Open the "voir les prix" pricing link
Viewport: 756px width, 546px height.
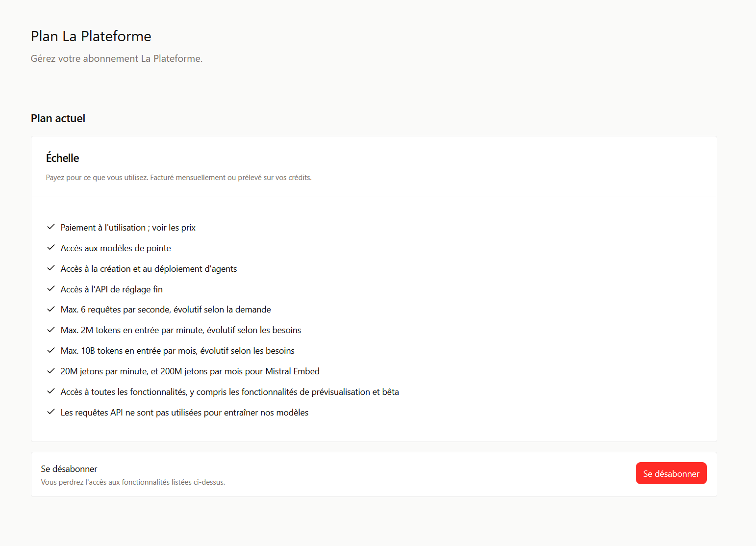pos(174,228)
